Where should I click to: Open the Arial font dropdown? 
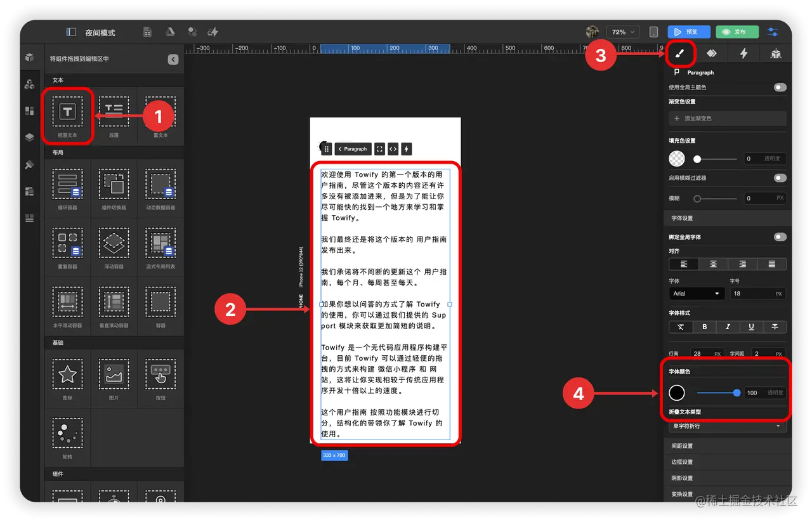tap(697, 294)
